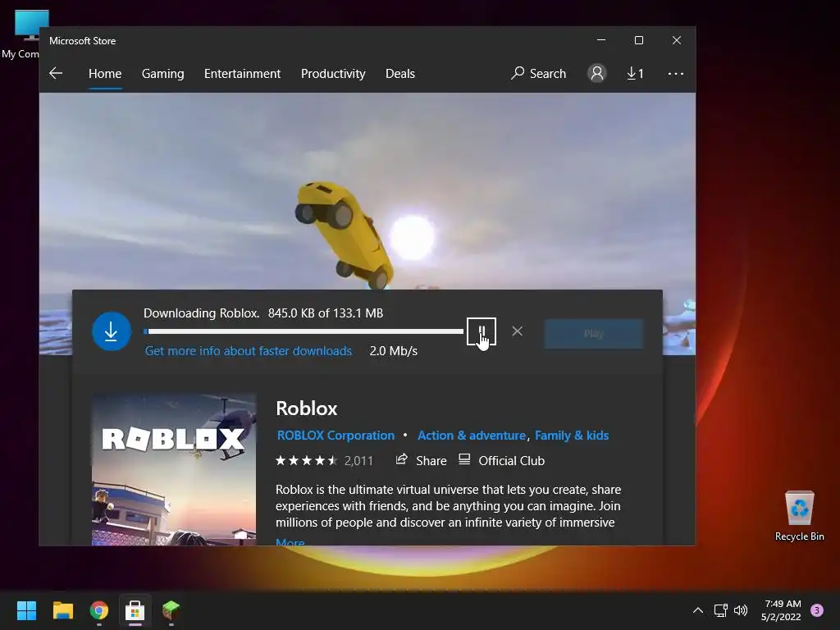The width and height of the screenshot is (840, 630).
Task: Switch to the Gaming tab
Action: tap(163, 73)
